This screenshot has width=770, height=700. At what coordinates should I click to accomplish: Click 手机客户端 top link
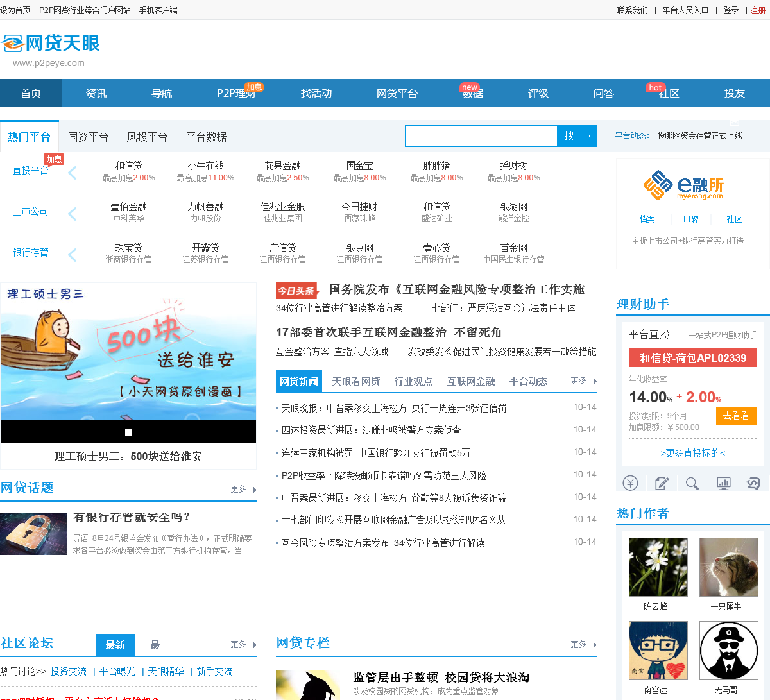tap(158, 10)
